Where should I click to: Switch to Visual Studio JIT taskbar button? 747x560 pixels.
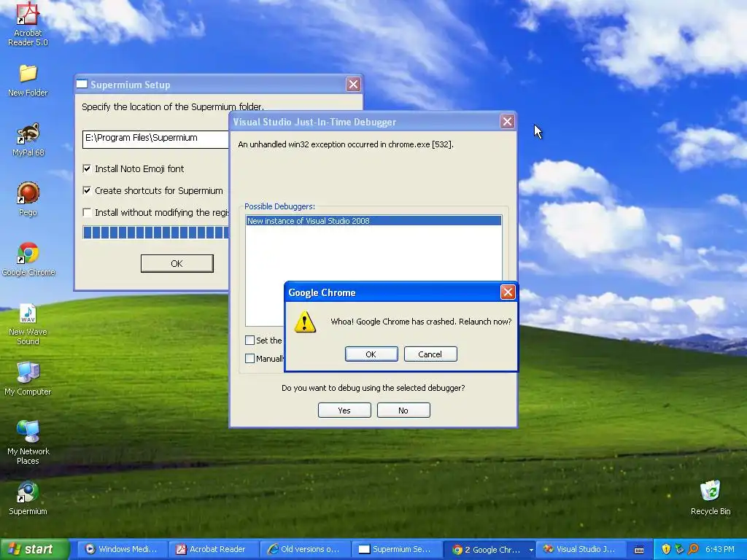pyautogui.click(x=581, y=549)
